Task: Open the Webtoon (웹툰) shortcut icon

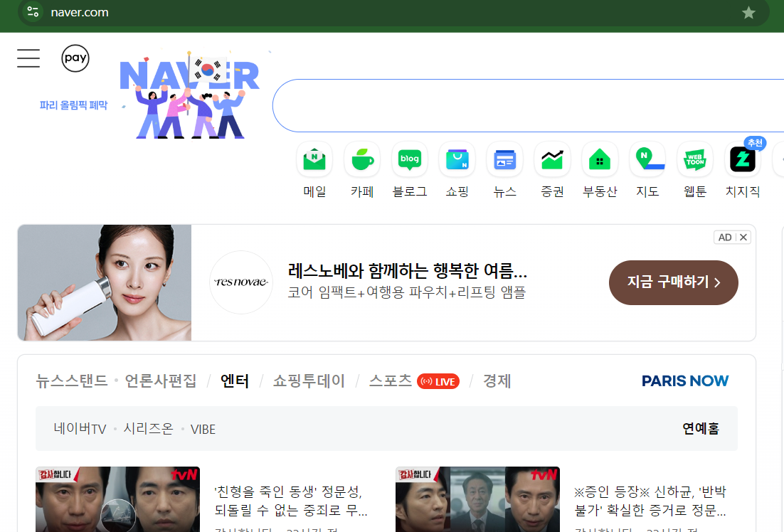Action: (695, 159)
